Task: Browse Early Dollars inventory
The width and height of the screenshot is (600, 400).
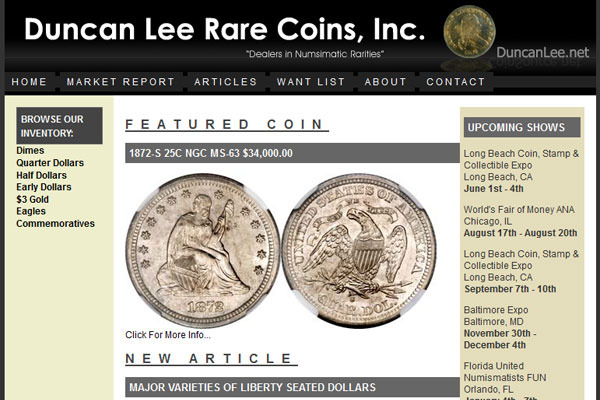Action: tap(44, 187)
